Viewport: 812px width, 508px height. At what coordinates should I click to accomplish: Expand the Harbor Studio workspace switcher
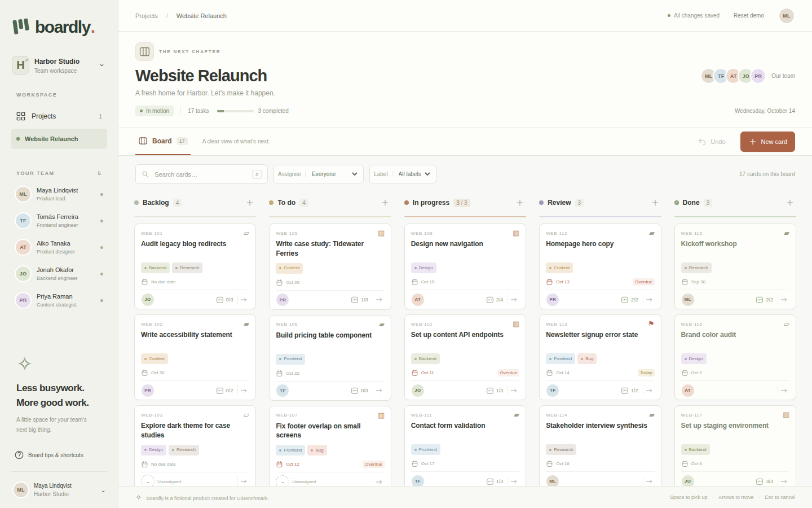59,65
